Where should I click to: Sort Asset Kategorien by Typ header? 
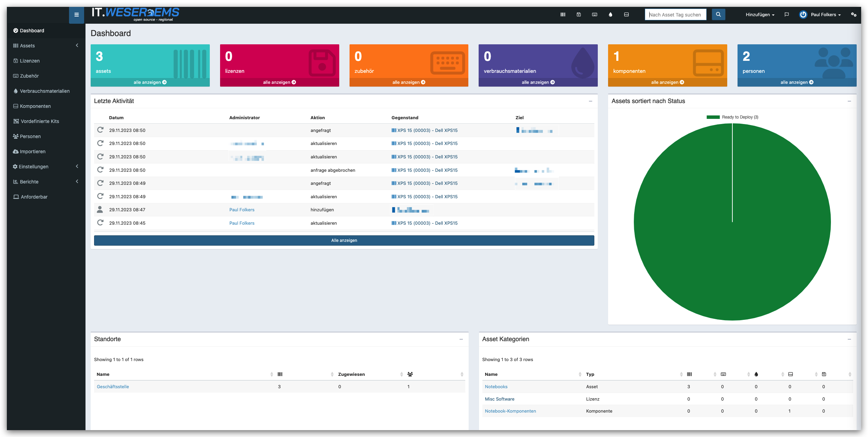pyautogui.click(x=590, y=374)
